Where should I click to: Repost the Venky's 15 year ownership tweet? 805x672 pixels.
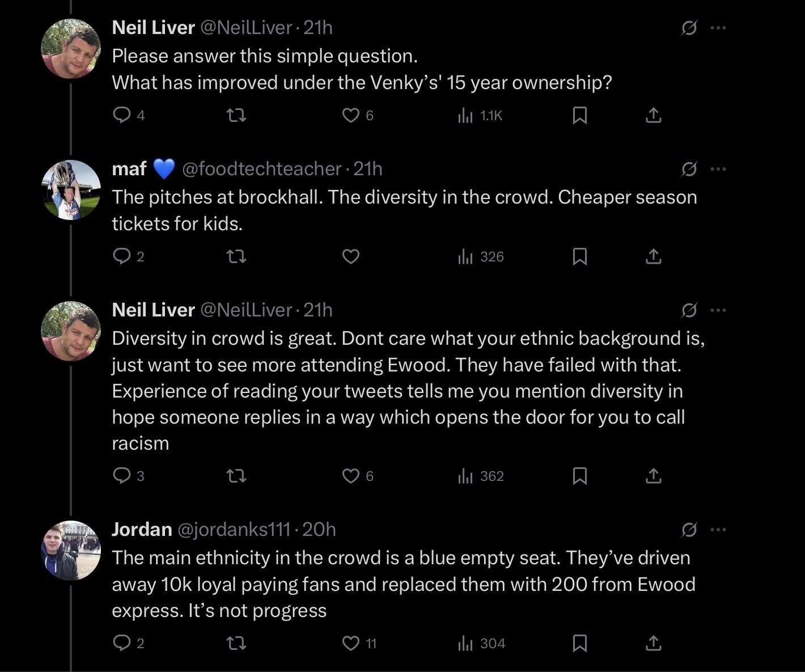click(236, 116)
